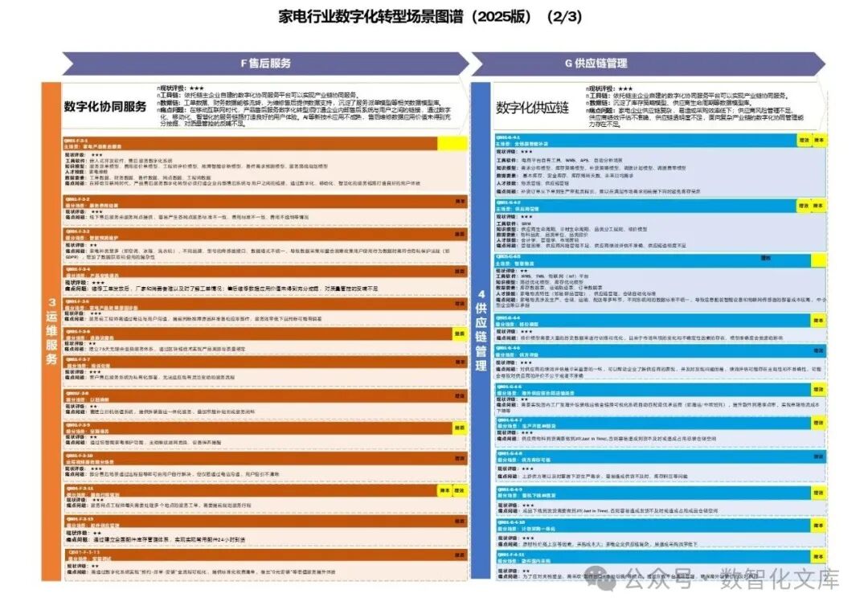Click the 维修工单发放后 pain-point text
The image size is (868, 614).
[x=222, y=289]
